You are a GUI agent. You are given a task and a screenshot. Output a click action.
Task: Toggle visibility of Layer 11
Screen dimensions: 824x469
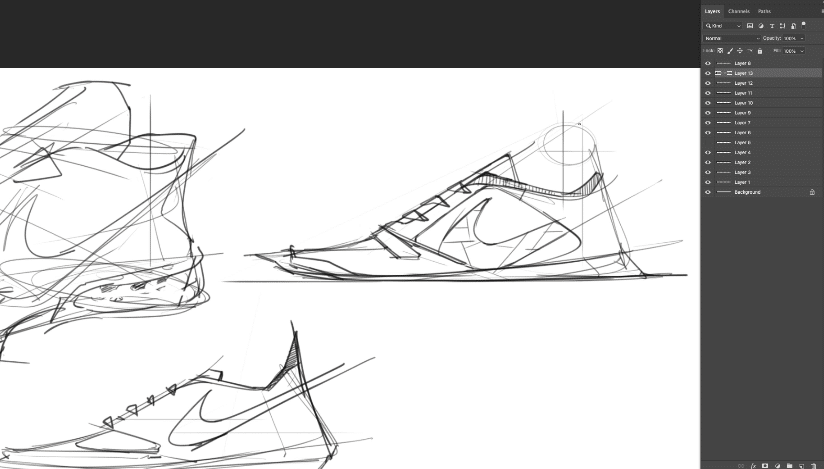[x=708, y=94]
